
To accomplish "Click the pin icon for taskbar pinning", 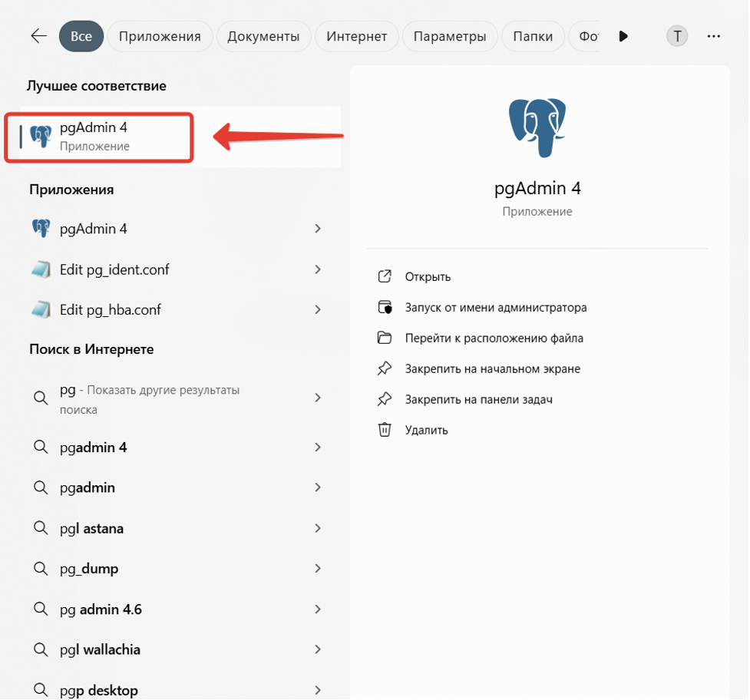I will pyautogui.click(x=385, y=399).
